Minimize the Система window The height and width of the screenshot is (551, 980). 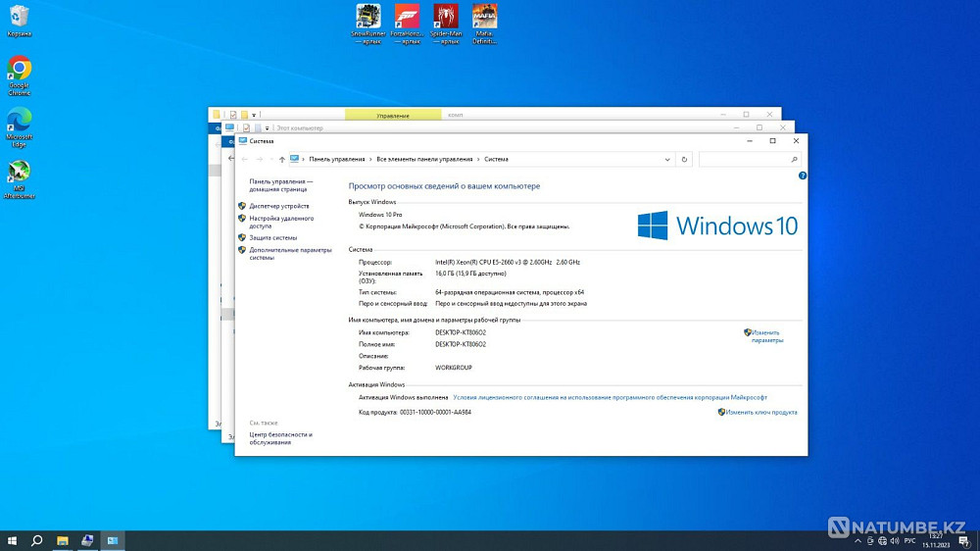[x=750, y=141]
